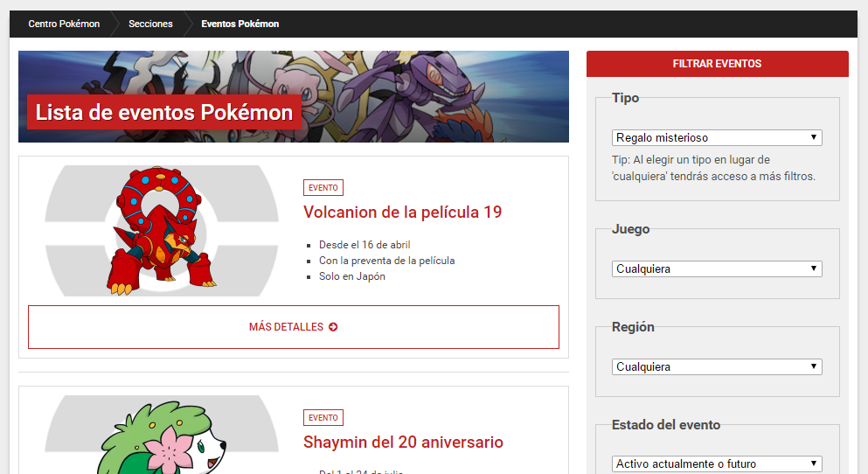868x474 pixels.
Task: Open the Volcanion de la película 19 link
Action: [x=402, y=213]
